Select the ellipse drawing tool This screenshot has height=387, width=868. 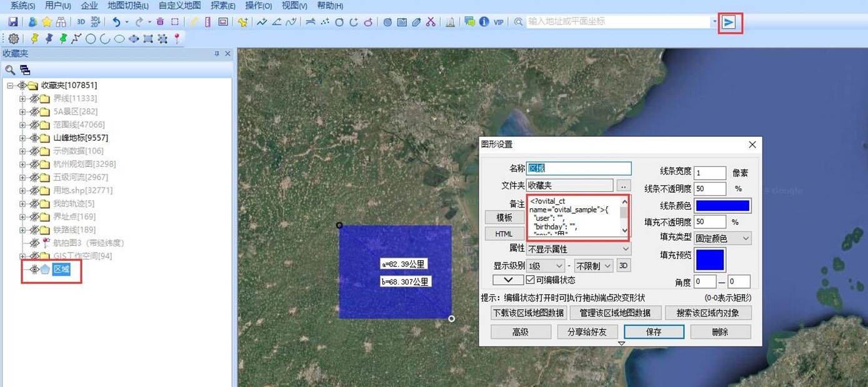point(119,39)
